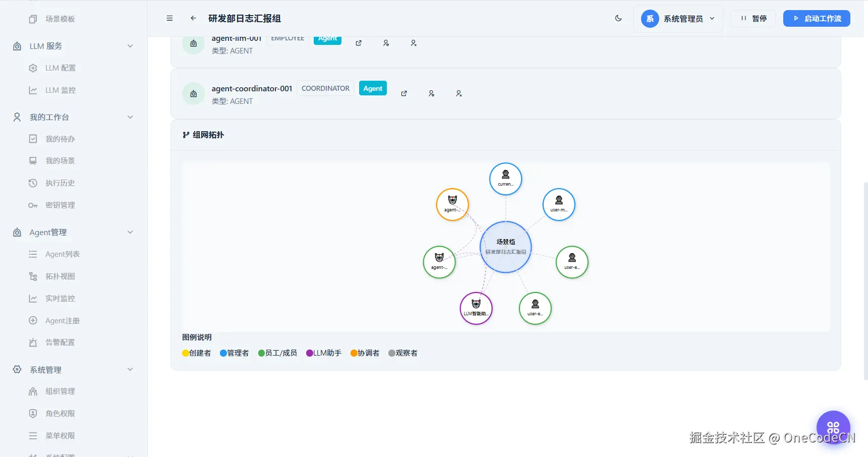Screen dimensions: 868x457
Task: Select the LLM 监控 chart icon
Action: click(32, 90)
